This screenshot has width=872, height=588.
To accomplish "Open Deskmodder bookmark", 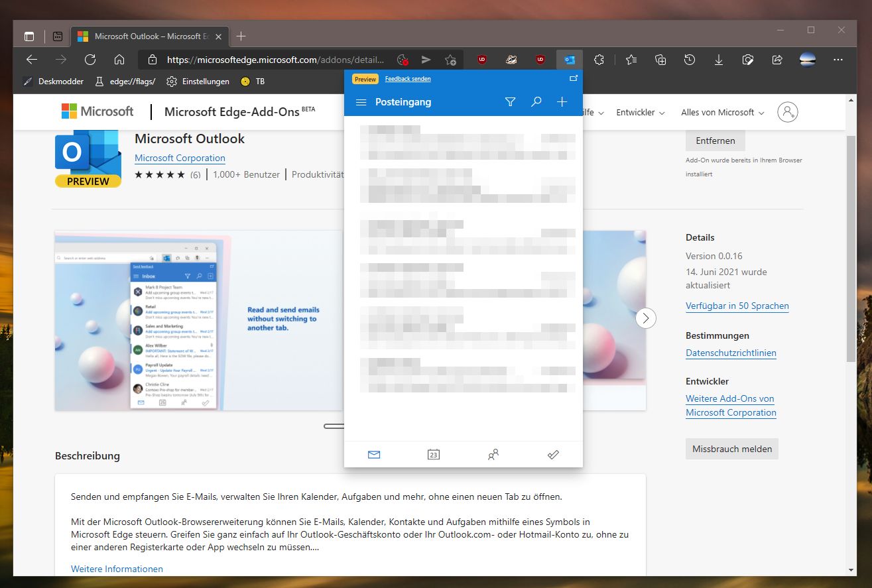I will [54, 82].
